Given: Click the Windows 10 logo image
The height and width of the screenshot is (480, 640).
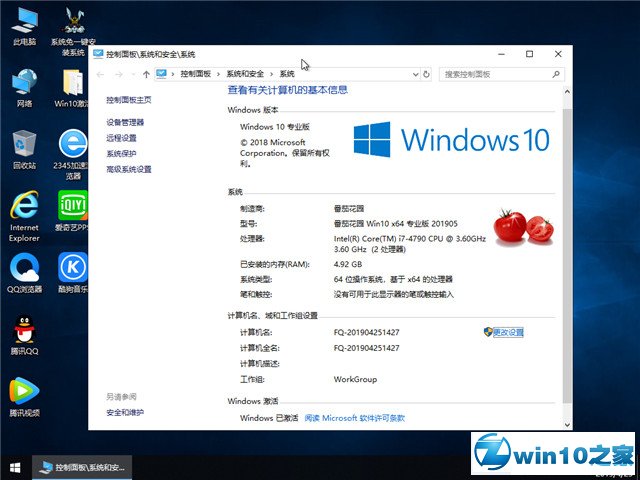Looking at the screenshot, I should (451, 140).
